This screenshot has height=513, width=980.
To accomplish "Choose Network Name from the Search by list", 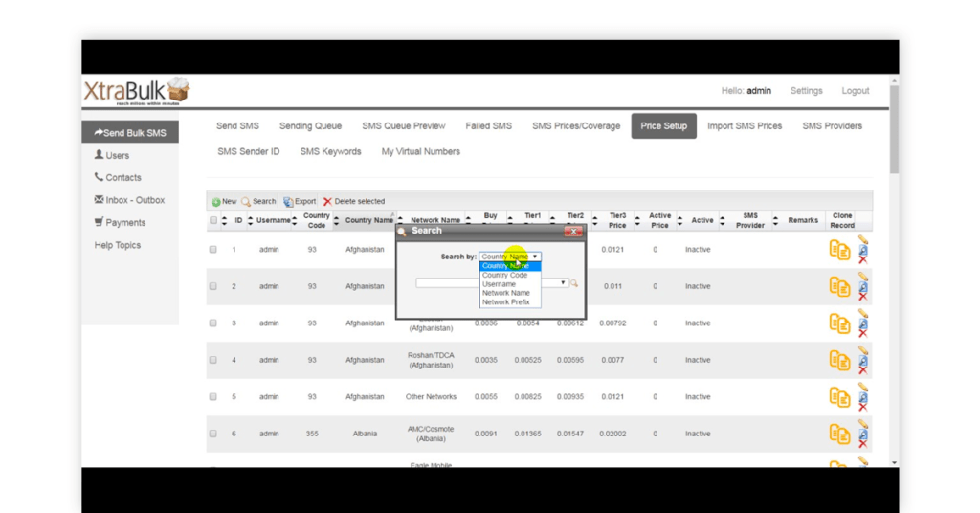I will [x=505, y=293].
